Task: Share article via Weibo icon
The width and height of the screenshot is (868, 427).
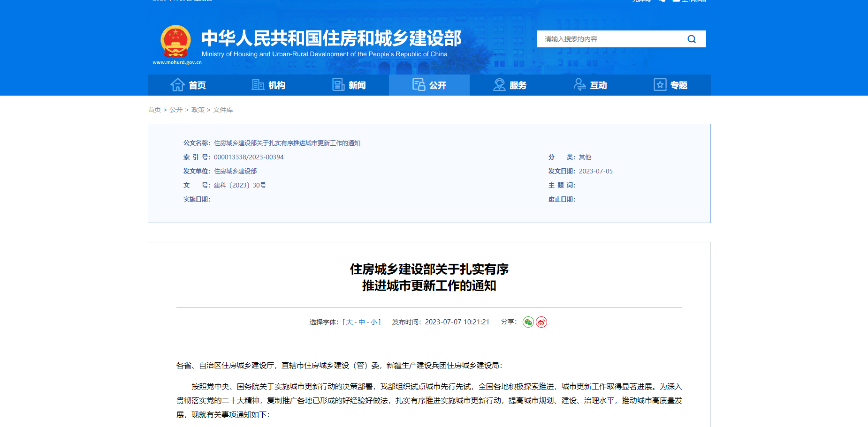Action: point(541,322)
